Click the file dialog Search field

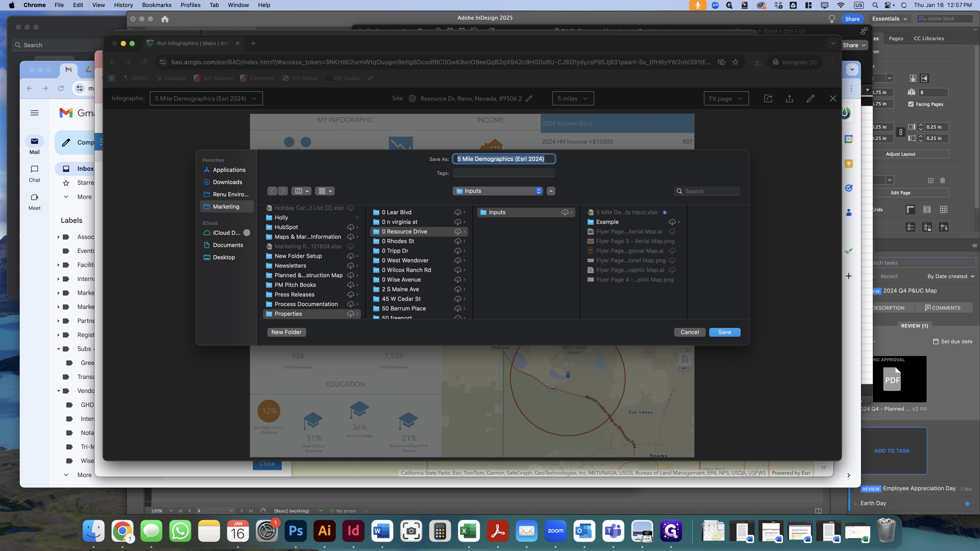(x=707, y=191)
